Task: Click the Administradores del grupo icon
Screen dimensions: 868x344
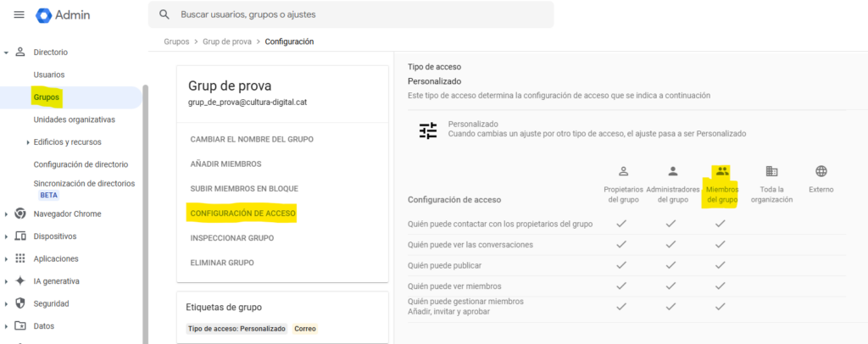Action: click(x=672, y=171)
